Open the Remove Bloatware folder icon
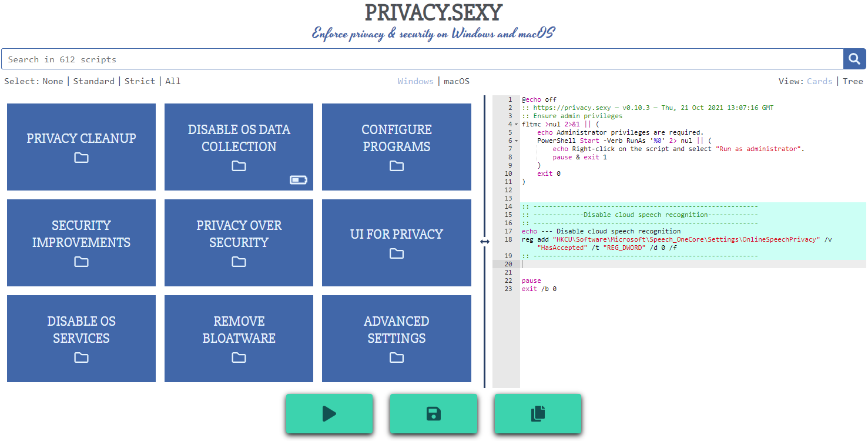Image resolution: width=868 pixels, height=441 pixels. coord(239,358)
